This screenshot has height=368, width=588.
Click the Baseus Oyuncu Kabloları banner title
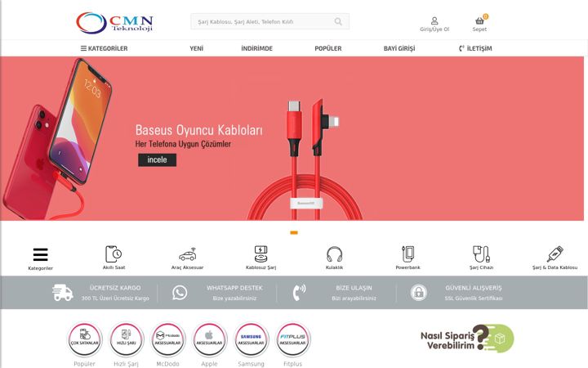pyautogui.click(x=198, y=130)
